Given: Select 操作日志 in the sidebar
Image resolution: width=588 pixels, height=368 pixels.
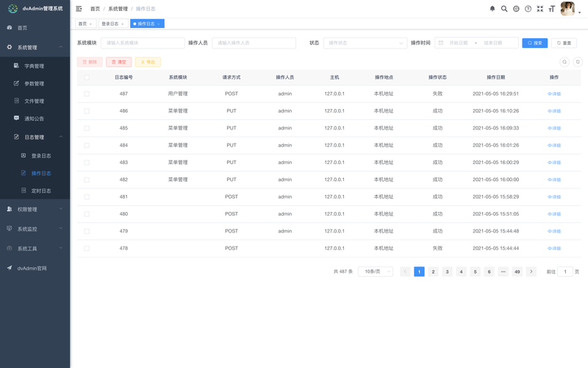Looking at the screenshot, I should click(x=35, y=173).
